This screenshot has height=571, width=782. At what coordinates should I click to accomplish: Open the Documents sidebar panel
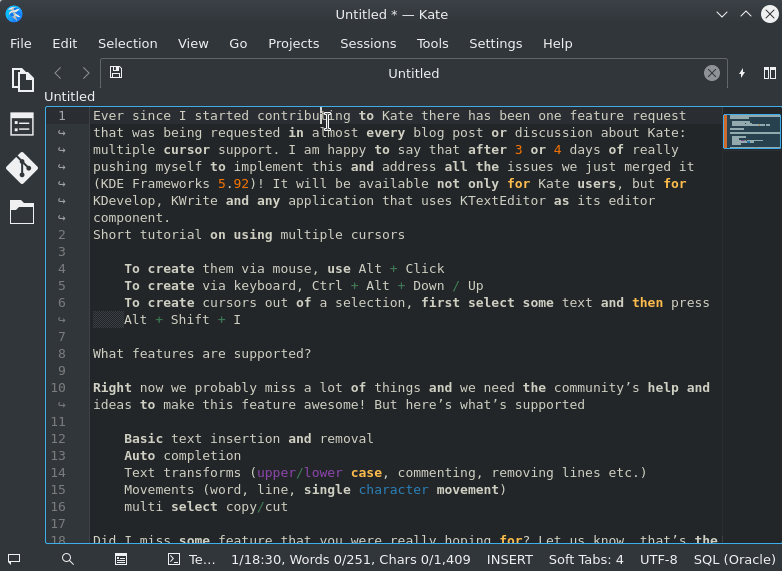pyautogui.click(x=22, y=80)
